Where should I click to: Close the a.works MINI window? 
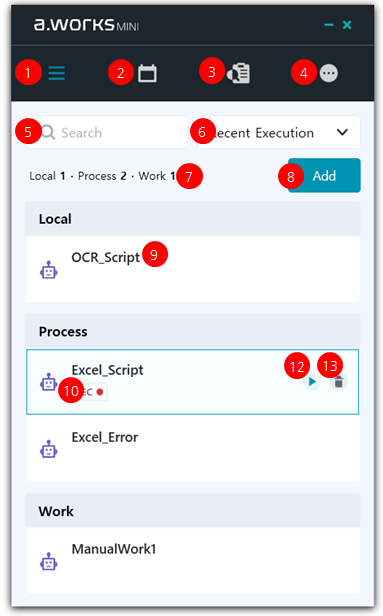[x=347, y=25]
